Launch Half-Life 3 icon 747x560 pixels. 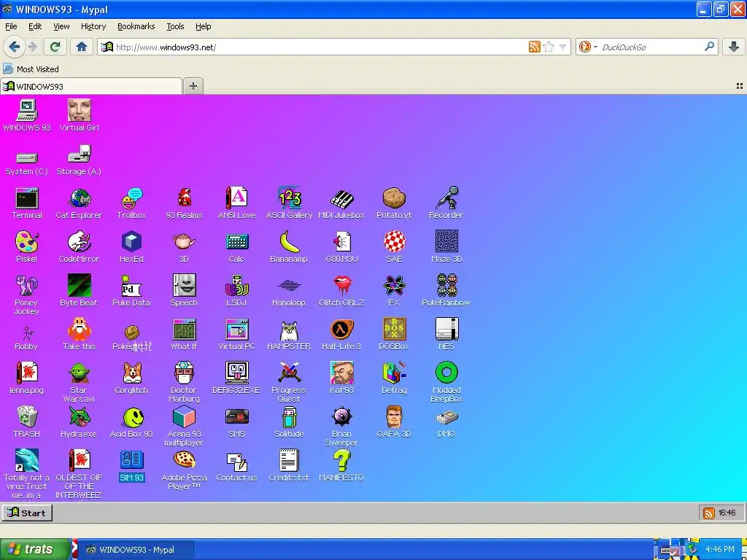[341, 330]
